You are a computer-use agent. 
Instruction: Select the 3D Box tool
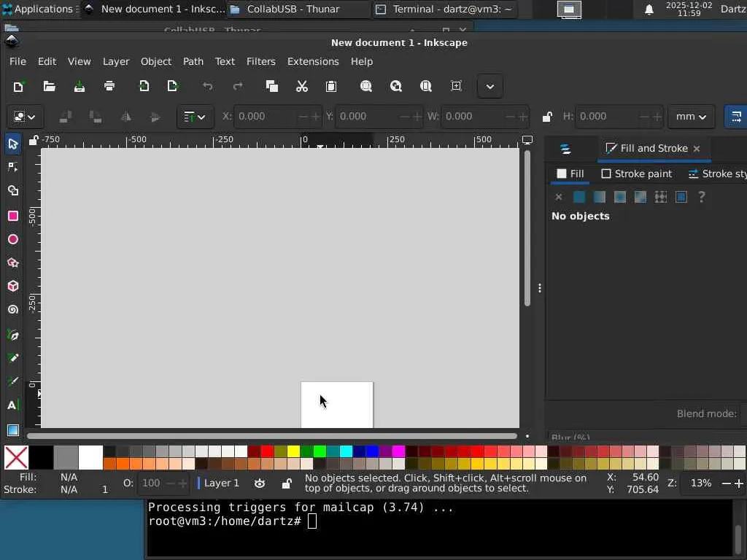click(13, 286)
